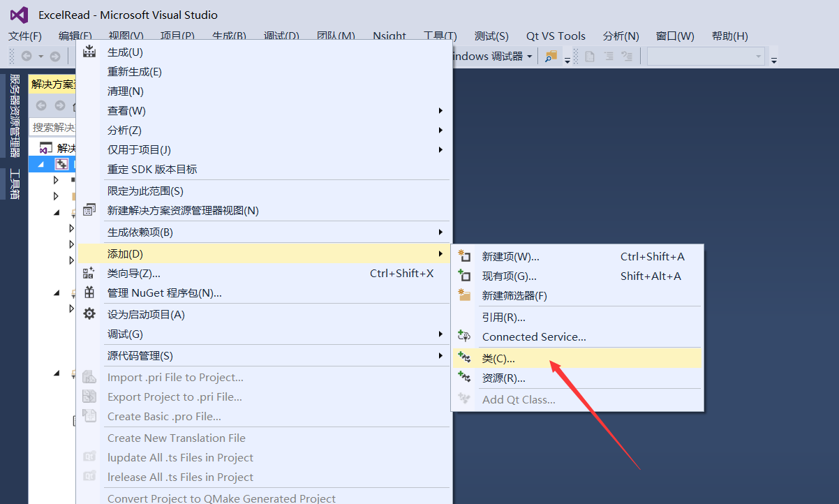Click the add class icon beside 类(C)
The width and height of the screenshot is (839, 504).
click(464, 358)
